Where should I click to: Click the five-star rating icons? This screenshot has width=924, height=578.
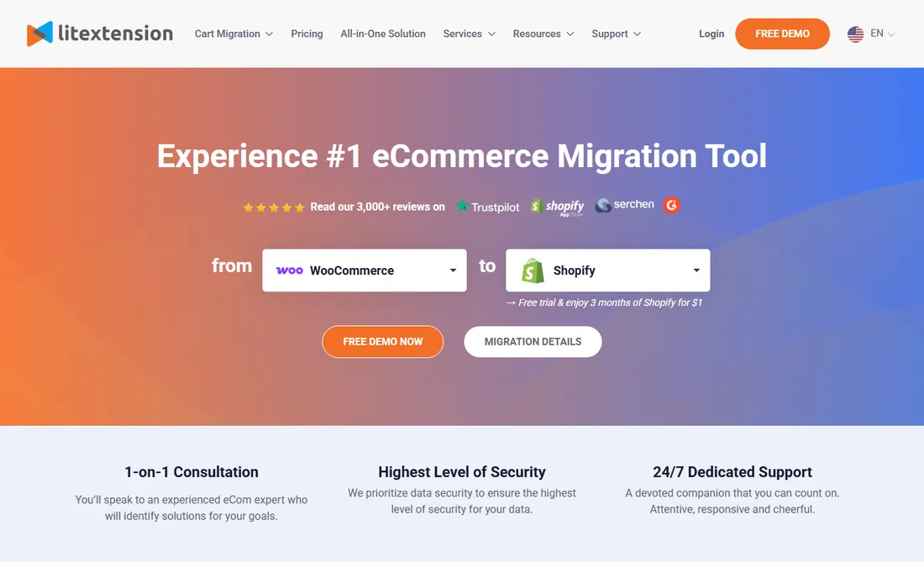[274, 208]
